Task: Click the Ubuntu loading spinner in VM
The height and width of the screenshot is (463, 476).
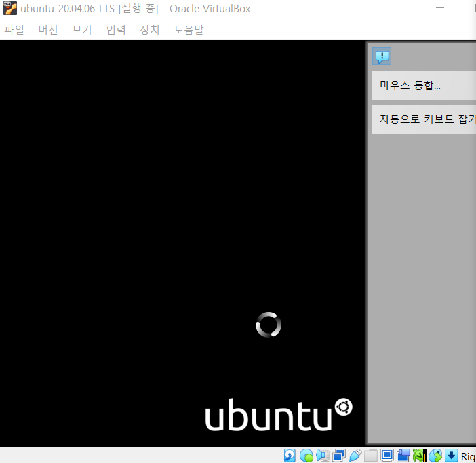Action: (x=269, y=325)
